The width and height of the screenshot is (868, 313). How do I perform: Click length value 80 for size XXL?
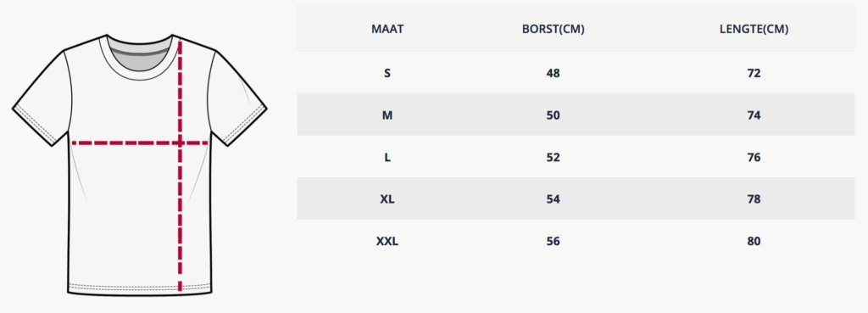(x=754, y=242)
